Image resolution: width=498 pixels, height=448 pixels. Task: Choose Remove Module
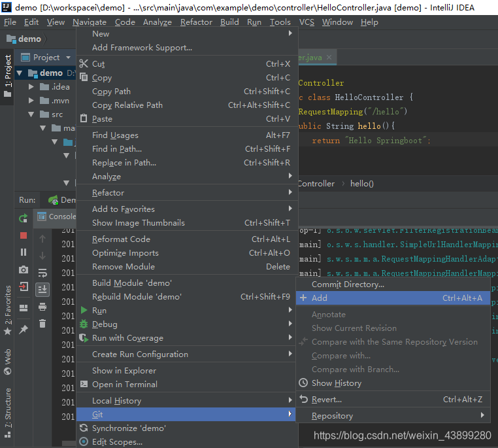coord(187,267)
